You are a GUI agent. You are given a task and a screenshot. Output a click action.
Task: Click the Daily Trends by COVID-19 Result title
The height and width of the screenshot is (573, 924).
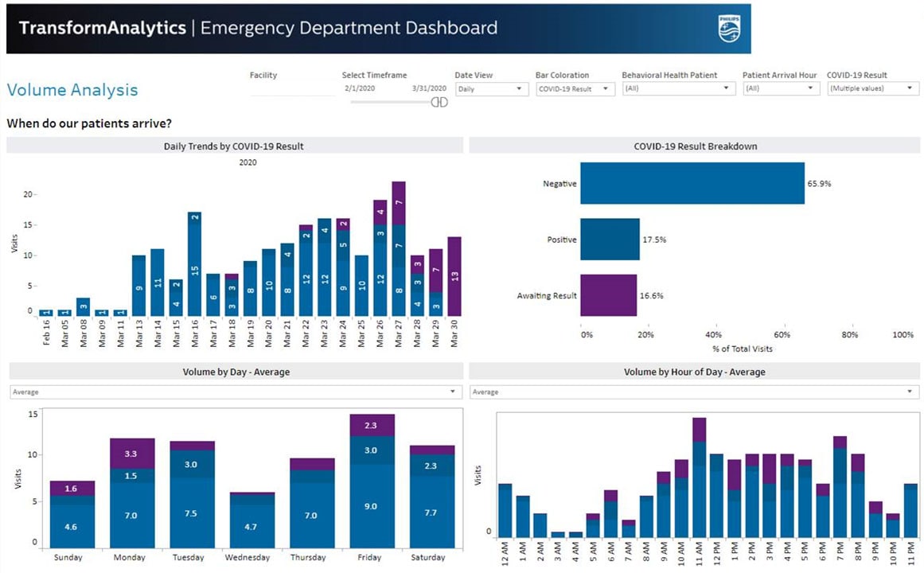point(234,146)
